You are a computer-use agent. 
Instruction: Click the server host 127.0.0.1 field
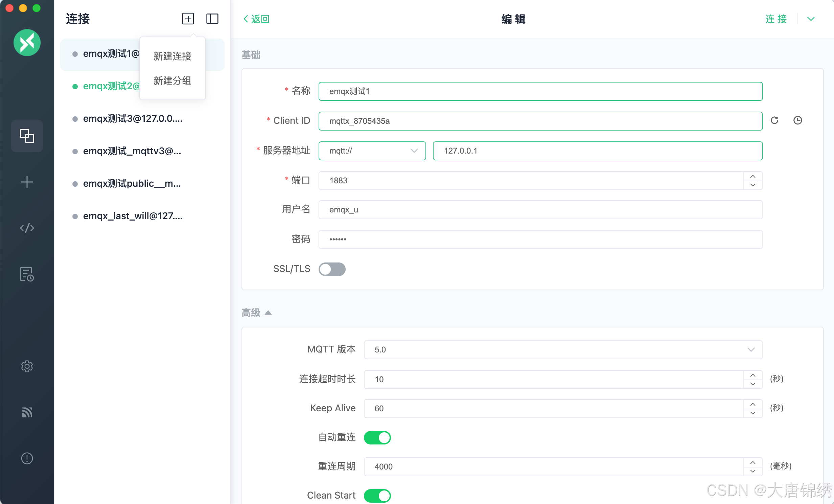pos(598,151)
